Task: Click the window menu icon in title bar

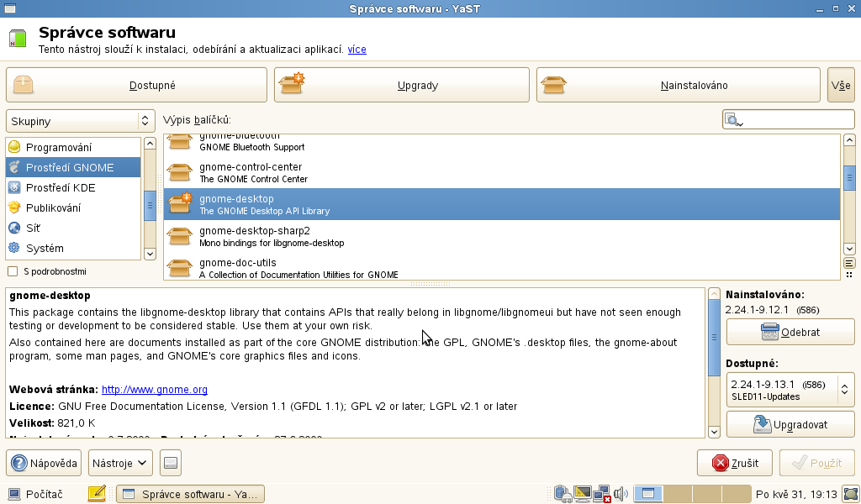Action: [8, 8]
